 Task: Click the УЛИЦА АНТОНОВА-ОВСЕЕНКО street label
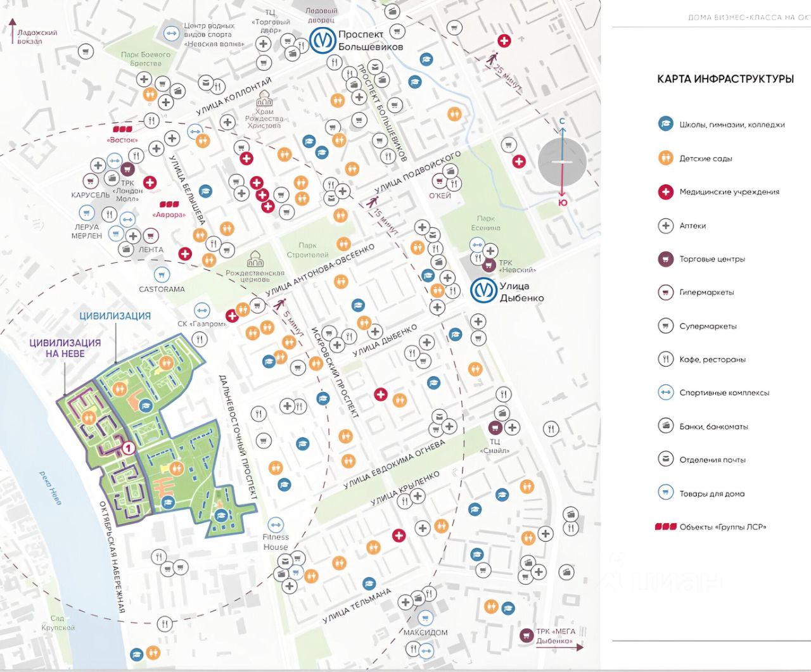tap(319, 270)
